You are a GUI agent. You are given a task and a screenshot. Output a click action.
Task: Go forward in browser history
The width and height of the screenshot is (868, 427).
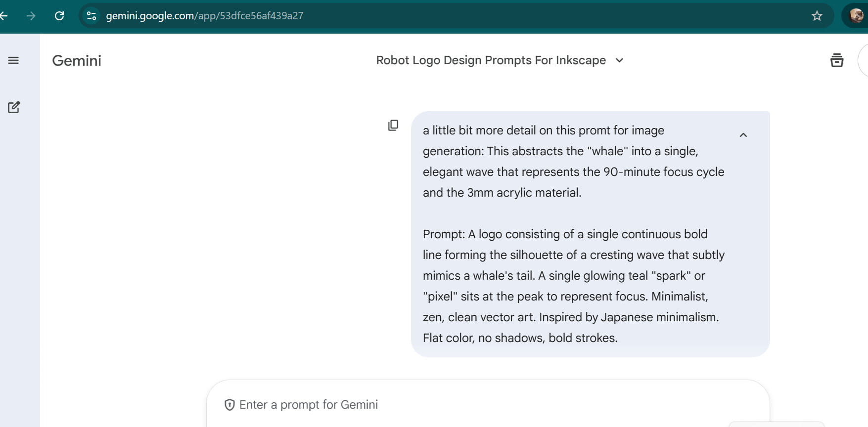point(31,16)
